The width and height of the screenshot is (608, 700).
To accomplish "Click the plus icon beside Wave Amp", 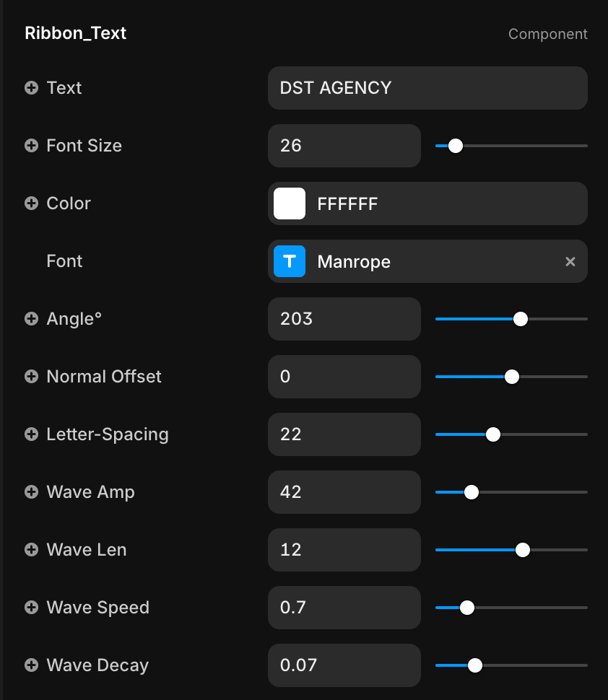I will (x=31, y=492).
